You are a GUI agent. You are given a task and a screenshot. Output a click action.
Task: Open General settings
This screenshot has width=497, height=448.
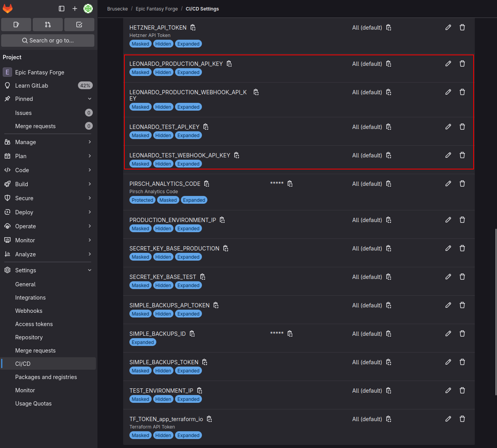[48, 284]
